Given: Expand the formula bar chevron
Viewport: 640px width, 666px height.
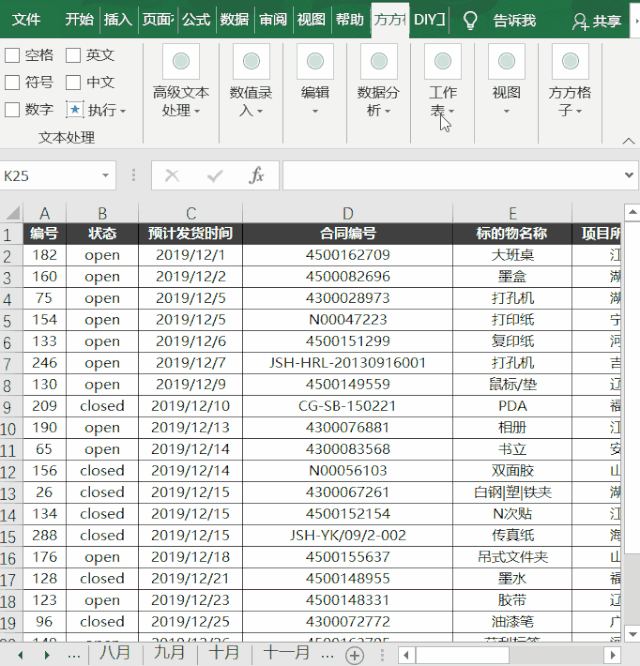Looking at the screenshot, I should click(x=629, y=175).
